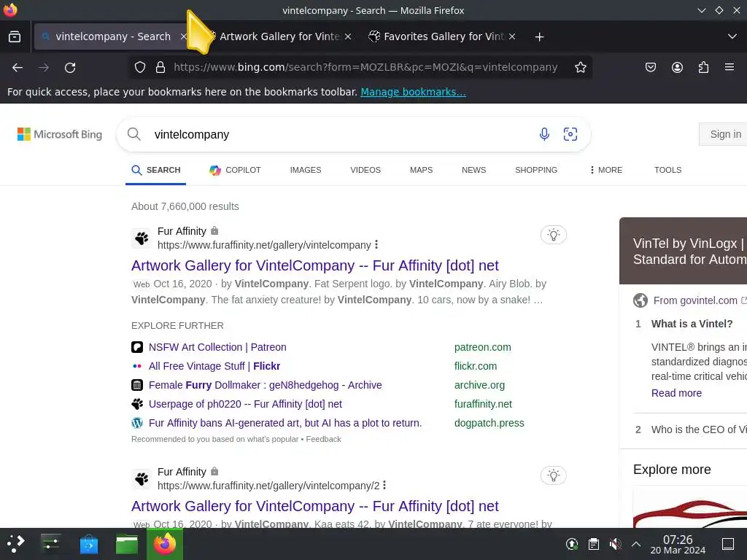
Task: Switch to the Artwork Gallery for Vintel tab
Action: pyautogui.click(x=279, y=36)
